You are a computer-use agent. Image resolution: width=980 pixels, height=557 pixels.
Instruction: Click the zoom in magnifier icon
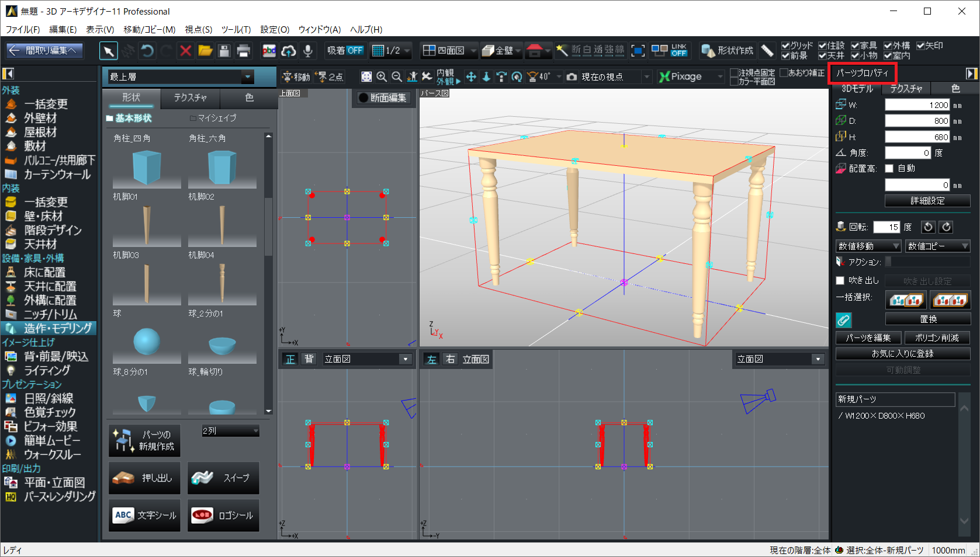(x=382, y=77)
